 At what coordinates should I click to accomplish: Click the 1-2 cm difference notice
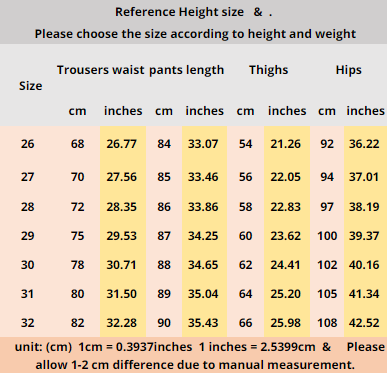[195, 365]
